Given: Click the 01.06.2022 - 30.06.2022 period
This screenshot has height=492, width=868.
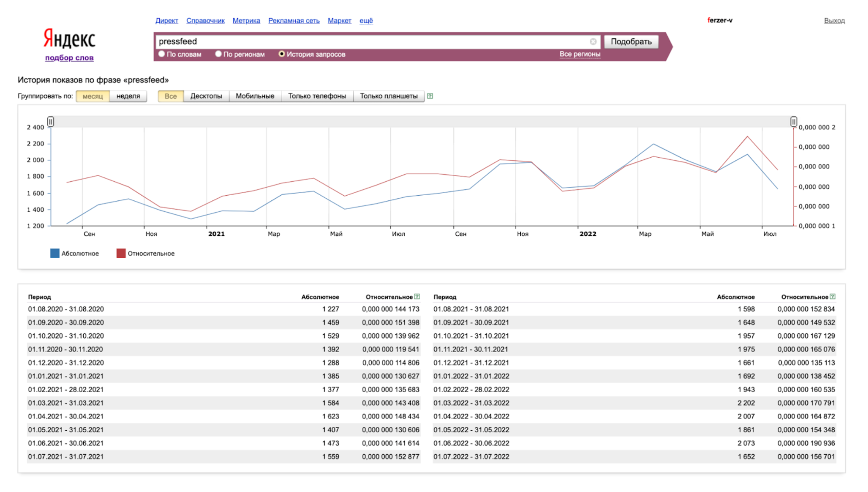Looking at the screenshot, I should pyautogui.click(x=471, y=443).
